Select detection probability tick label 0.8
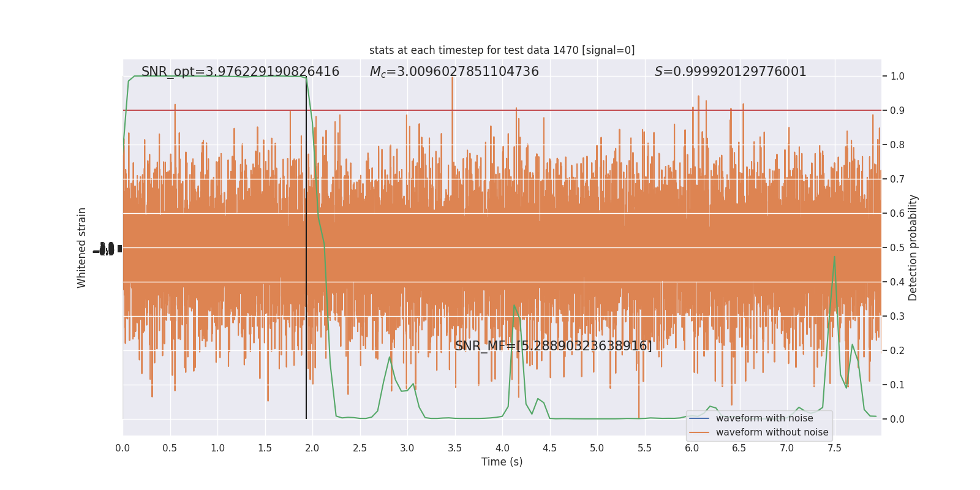The width and height of the screenshot is (980, 490). coord(897,145)
